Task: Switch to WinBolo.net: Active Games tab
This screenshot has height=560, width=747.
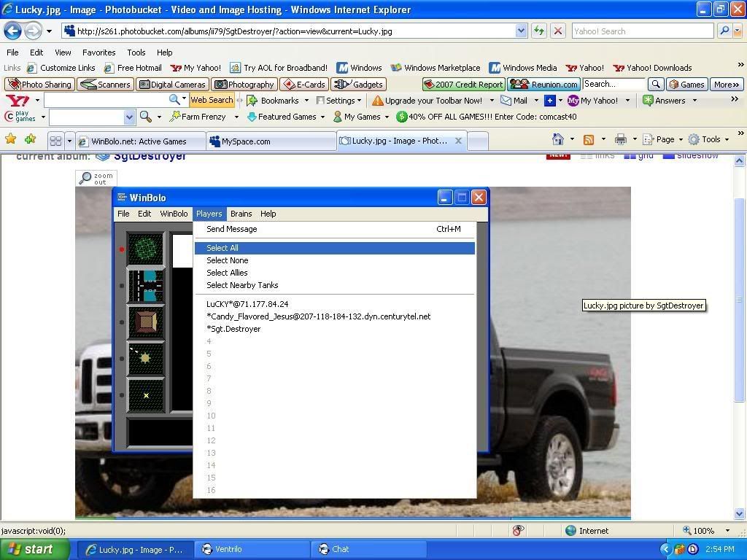Action: pyautogui.click(x=139, y=141)
